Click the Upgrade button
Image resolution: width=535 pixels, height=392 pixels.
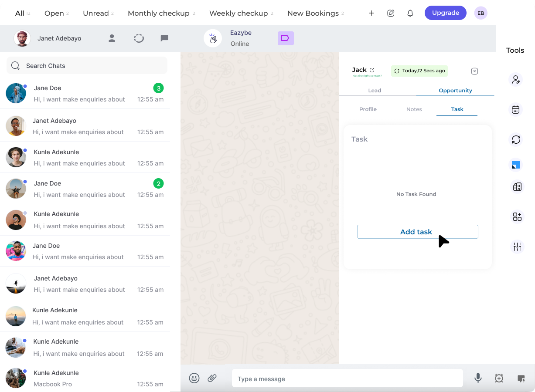point(445,13)
